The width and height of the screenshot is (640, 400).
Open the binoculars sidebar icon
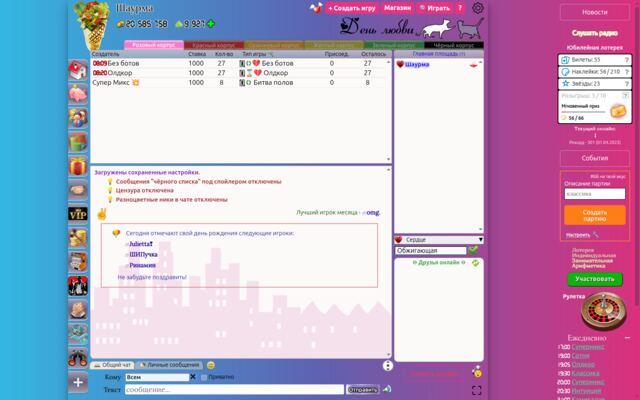point(78,358)
